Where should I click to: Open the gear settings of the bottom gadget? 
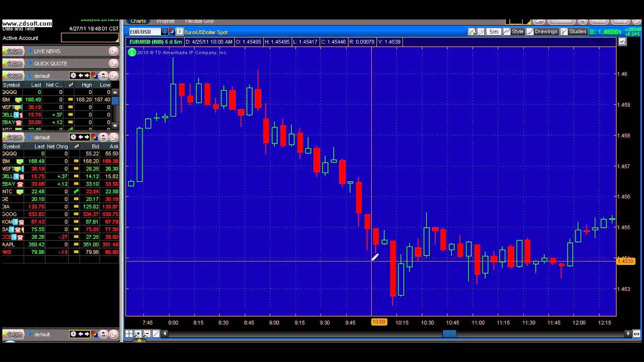tap(73, 334)
